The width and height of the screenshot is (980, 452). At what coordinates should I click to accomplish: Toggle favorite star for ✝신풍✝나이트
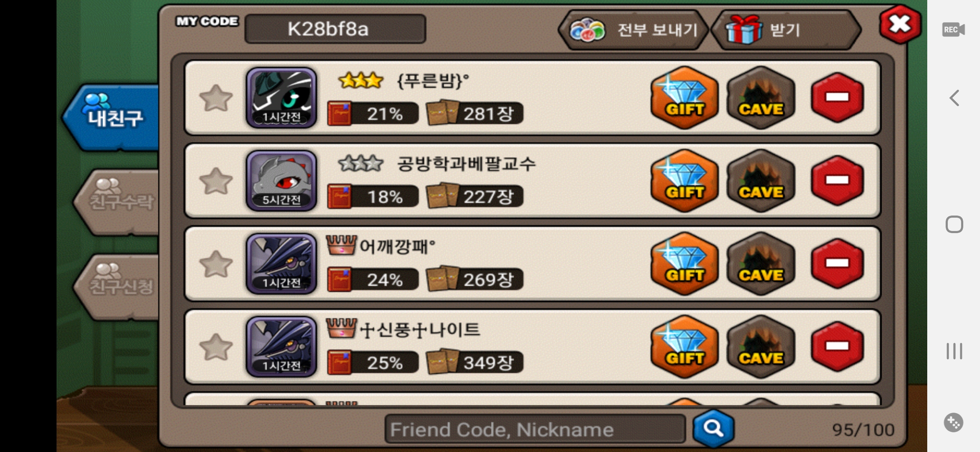(216, 347)
